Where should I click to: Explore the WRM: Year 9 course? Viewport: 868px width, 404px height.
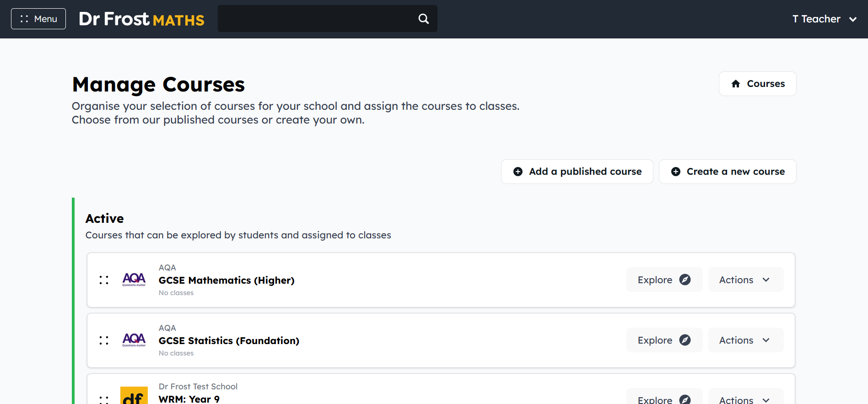coord(664,397)
